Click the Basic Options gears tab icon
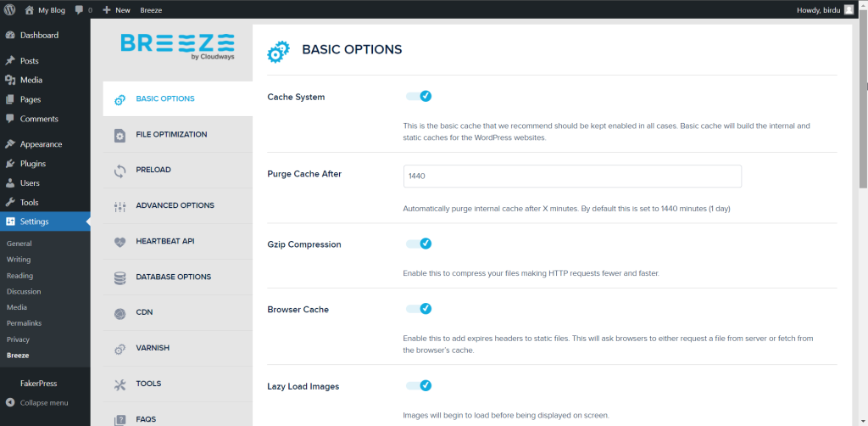Image resolution: width=868 pixels, height=426 pixels. pos(120,100)
